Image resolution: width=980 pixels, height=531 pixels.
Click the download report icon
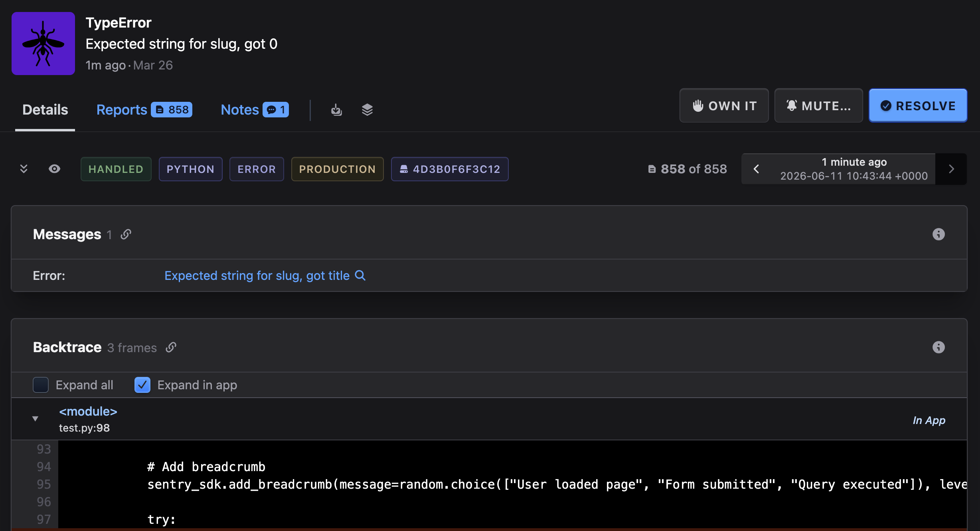point(336,110)
